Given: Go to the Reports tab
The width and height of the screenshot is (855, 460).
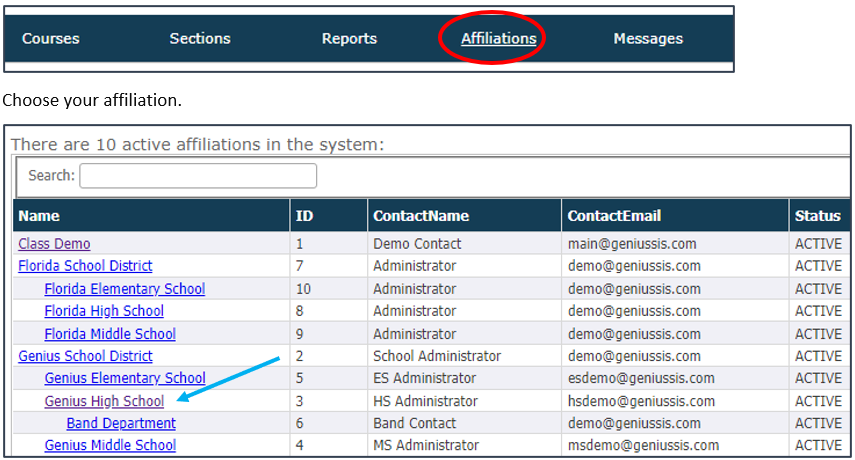Looking at the screenshot, I should tap(350, 39).
